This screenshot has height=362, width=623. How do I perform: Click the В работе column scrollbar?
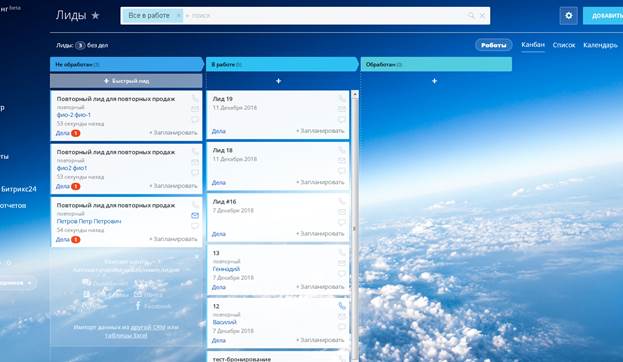click(355, 226)
